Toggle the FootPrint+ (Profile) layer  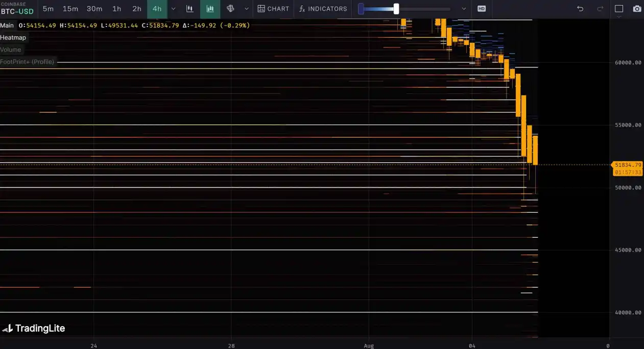coord(27,62)
